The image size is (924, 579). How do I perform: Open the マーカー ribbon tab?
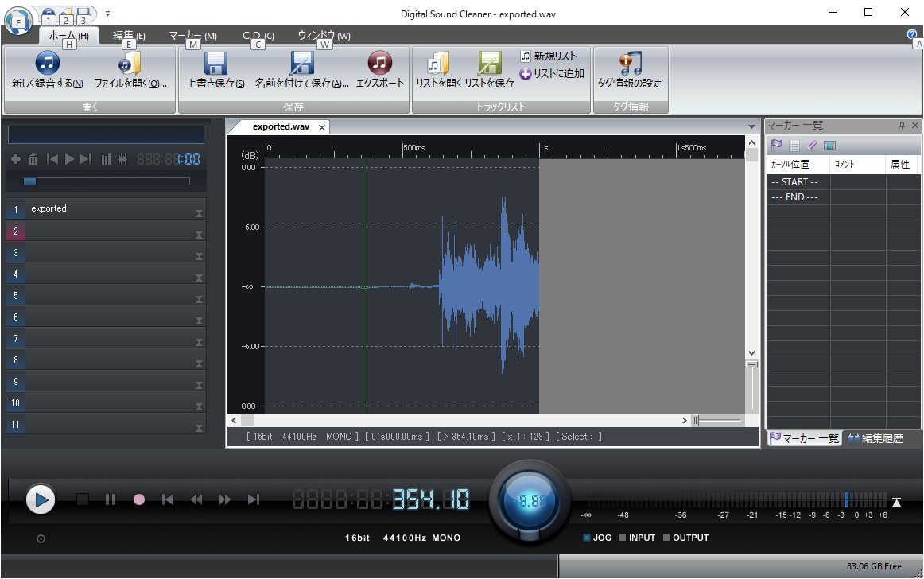(x=193, y=35)
